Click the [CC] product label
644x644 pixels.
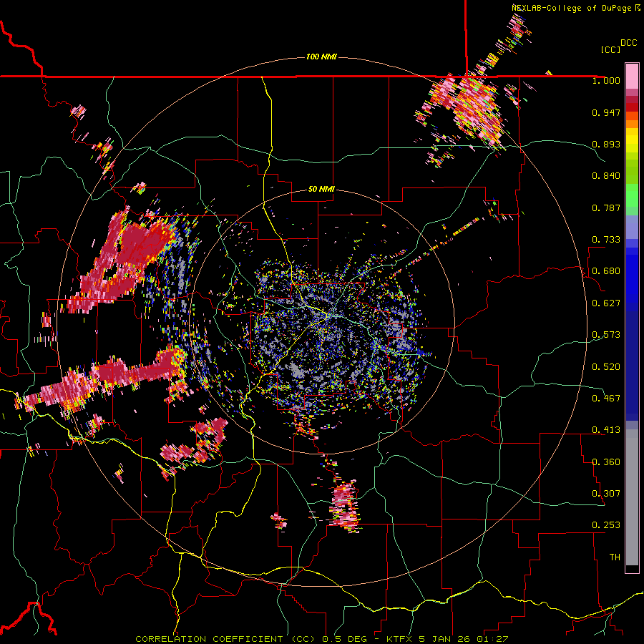(x=611, y=49)
